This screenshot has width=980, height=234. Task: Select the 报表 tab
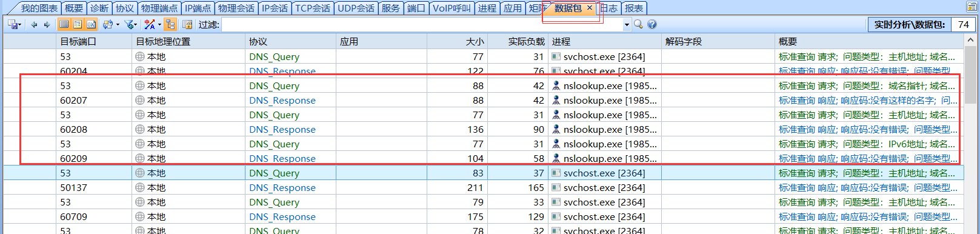(x=635, y=8)
